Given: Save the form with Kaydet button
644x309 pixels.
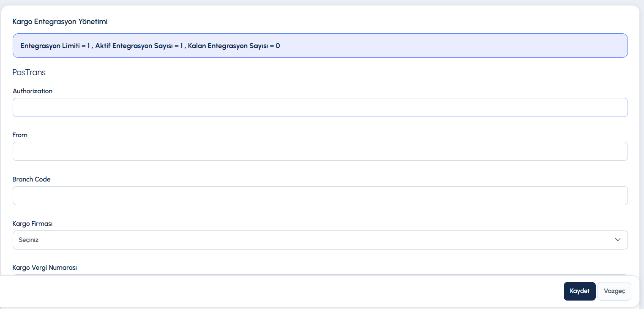Looking at the screenshot, I should tap(579, 291).
